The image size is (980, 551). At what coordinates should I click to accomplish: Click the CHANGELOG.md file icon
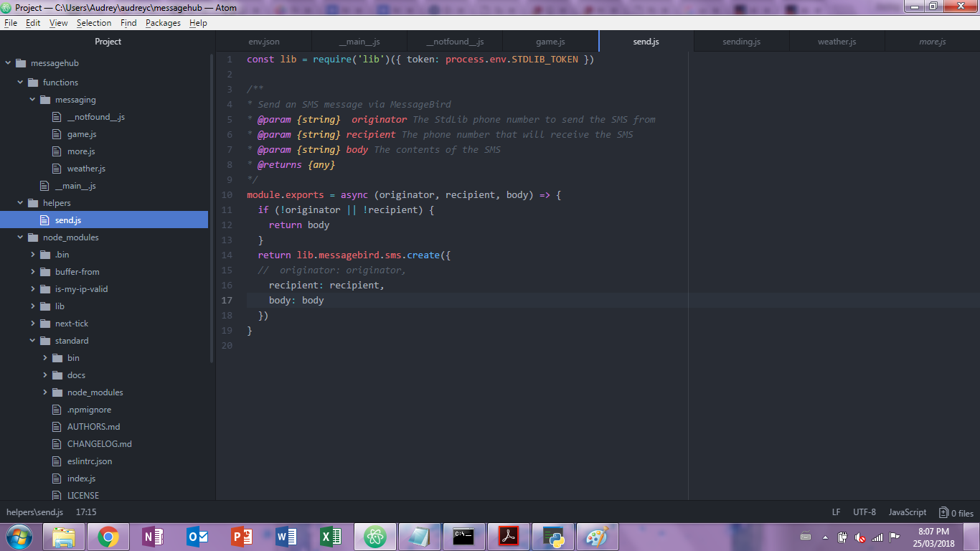[57, 444]
